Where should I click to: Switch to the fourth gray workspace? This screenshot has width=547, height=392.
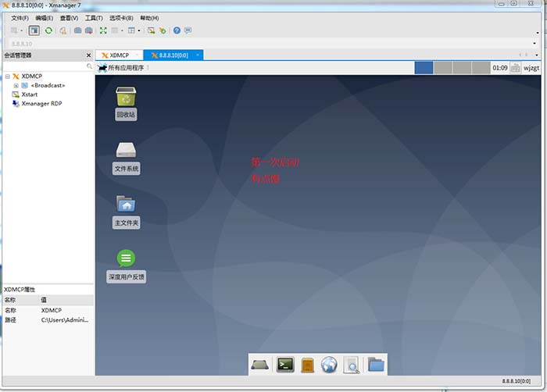pos(481,68)
